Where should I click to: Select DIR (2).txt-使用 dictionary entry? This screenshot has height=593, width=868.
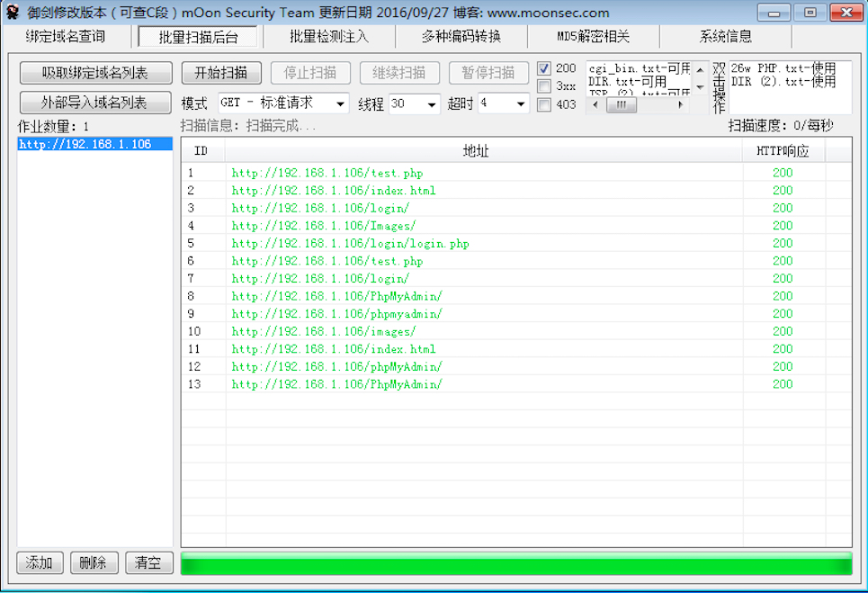[x=783, y=81]
